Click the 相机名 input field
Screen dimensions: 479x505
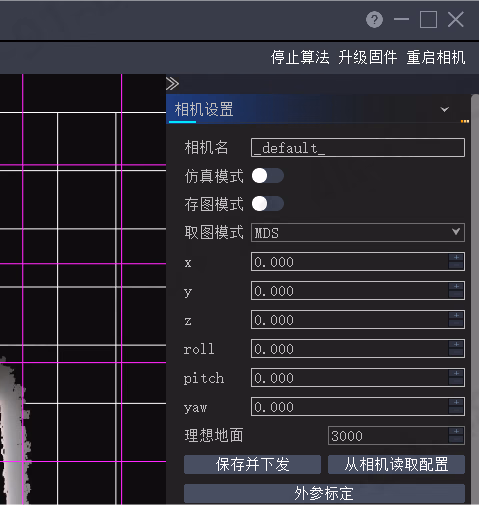(x=358, y=148)
